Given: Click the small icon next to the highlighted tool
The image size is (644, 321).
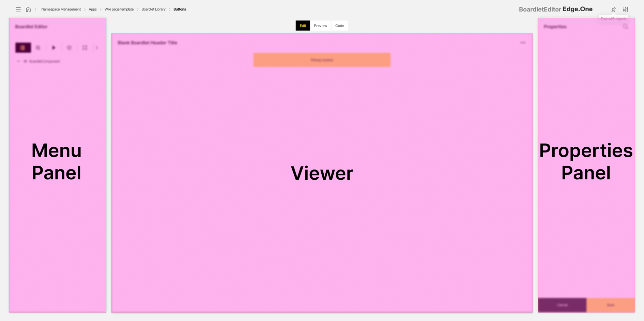Looking at the screenshot, I should pyautogui.click(x=38, y=48).
